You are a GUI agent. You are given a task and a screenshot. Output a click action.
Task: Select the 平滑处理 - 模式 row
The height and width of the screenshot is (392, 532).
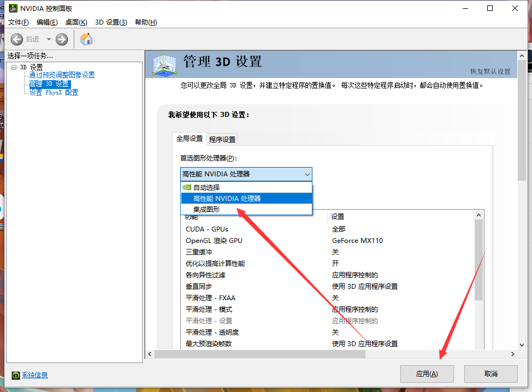(x=328, y=310)
